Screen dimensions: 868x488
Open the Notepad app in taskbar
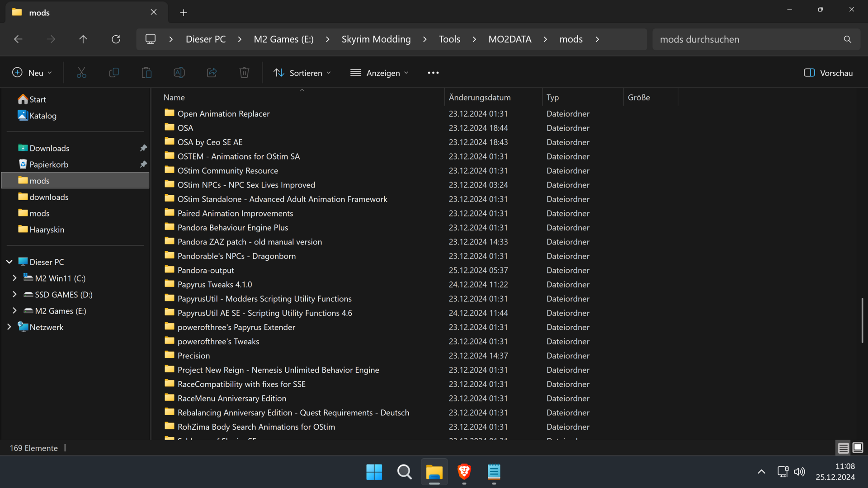coord(494,472)
